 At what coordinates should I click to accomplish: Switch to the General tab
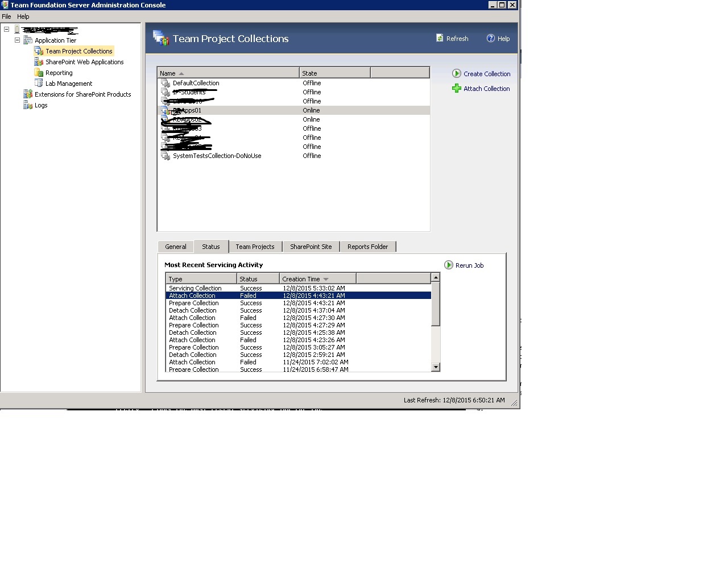pyautogui.click(x=176, y=247)
